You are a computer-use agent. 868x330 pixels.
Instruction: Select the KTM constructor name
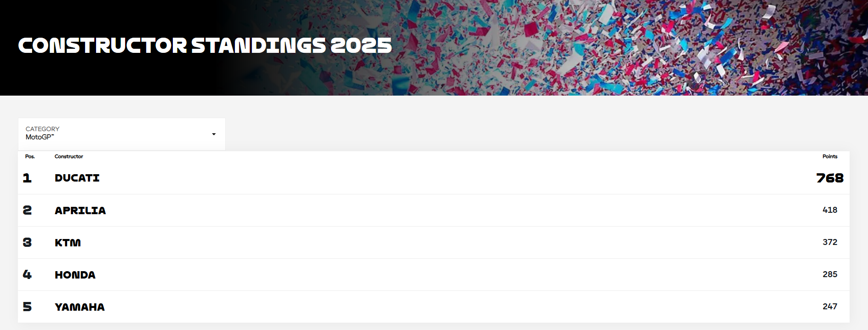[x=68, y=243]
